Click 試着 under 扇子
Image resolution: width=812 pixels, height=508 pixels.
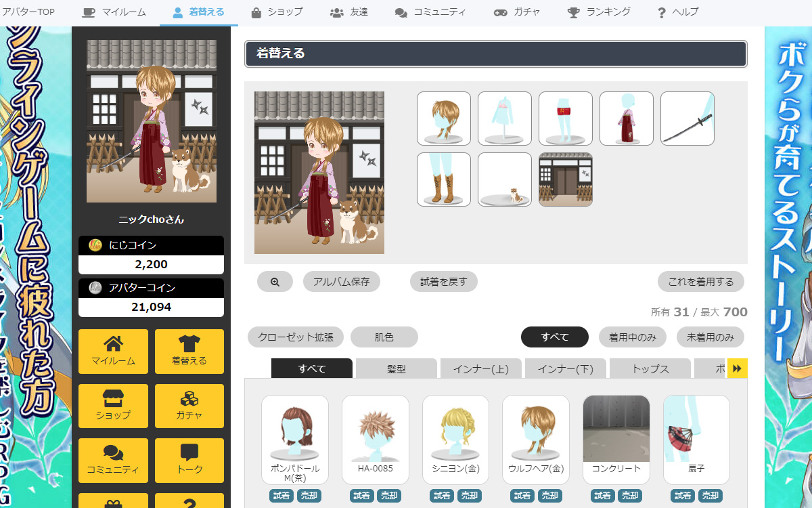coord(683,496)
